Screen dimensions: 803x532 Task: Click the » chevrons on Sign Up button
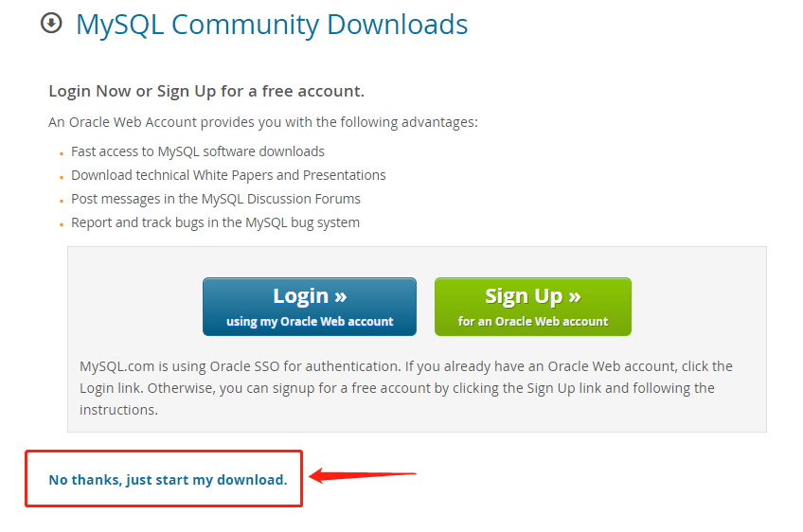[x=575, y=296]
